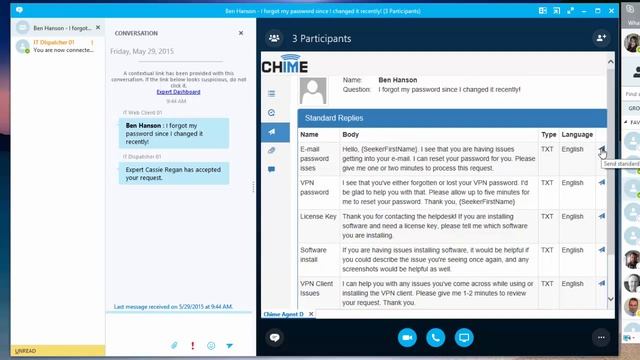Click the Type column header
This screenshot has width=640, height=360.
[x=549, y=134]
